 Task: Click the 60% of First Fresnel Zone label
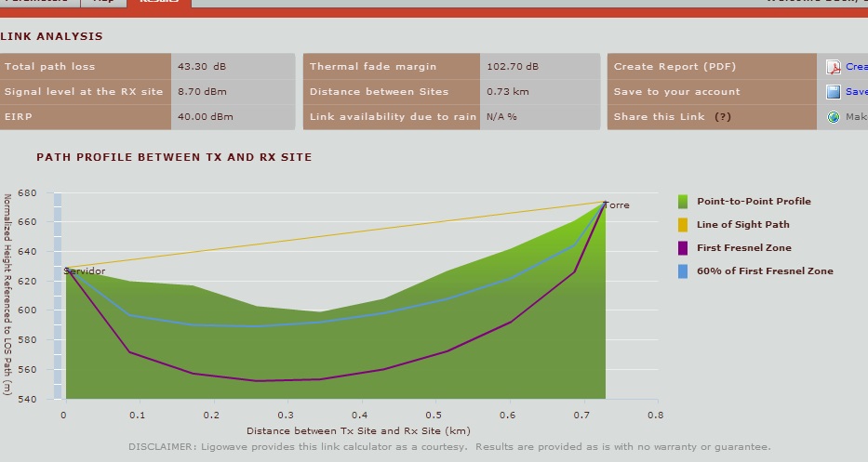(x=765, y=271)
